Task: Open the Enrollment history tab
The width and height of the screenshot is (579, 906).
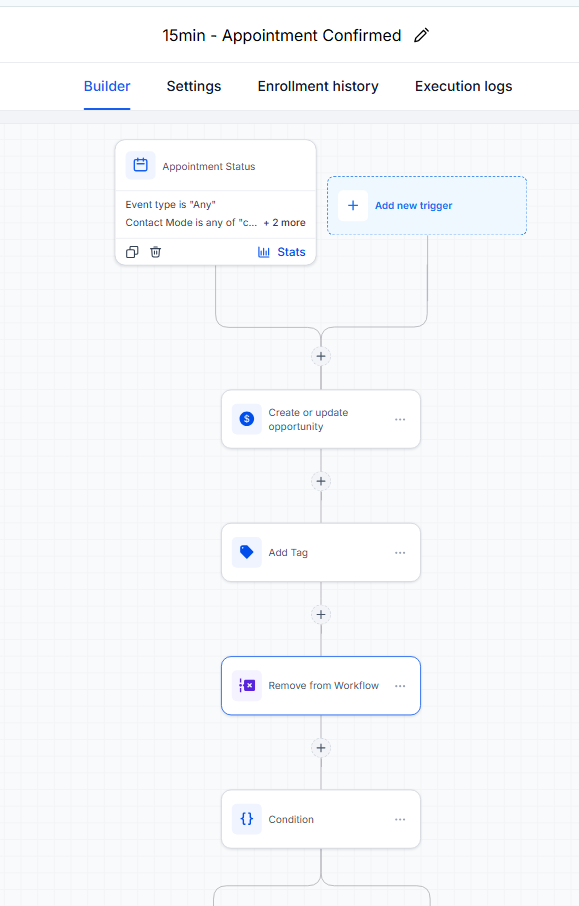Action: point(318,86)
